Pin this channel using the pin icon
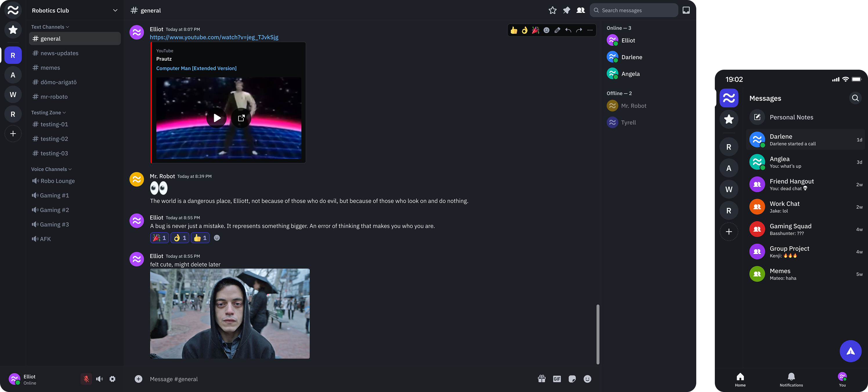This screenshot has width=868, height=392. pos(566,10)
